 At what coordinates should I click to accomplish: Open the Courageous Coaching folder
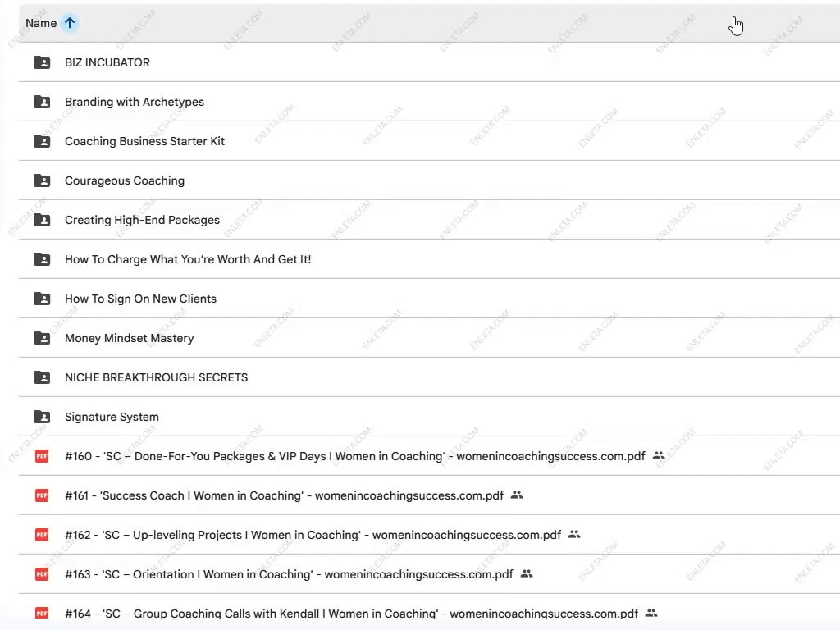125,180
